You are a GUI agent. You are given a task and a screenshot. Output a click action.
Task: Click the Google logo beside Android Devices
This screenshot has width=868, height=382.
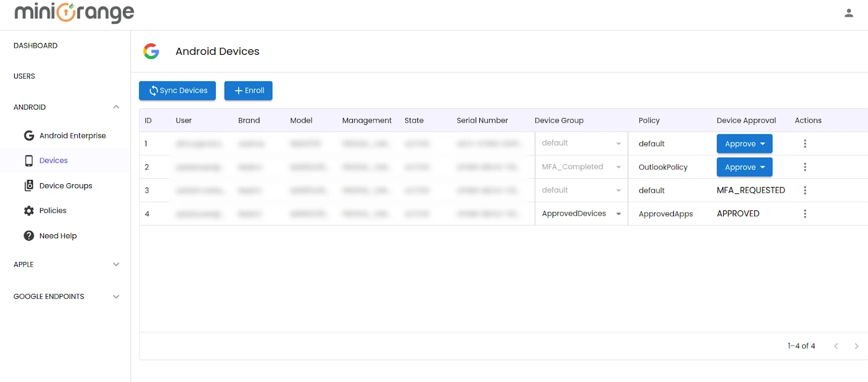151,51
